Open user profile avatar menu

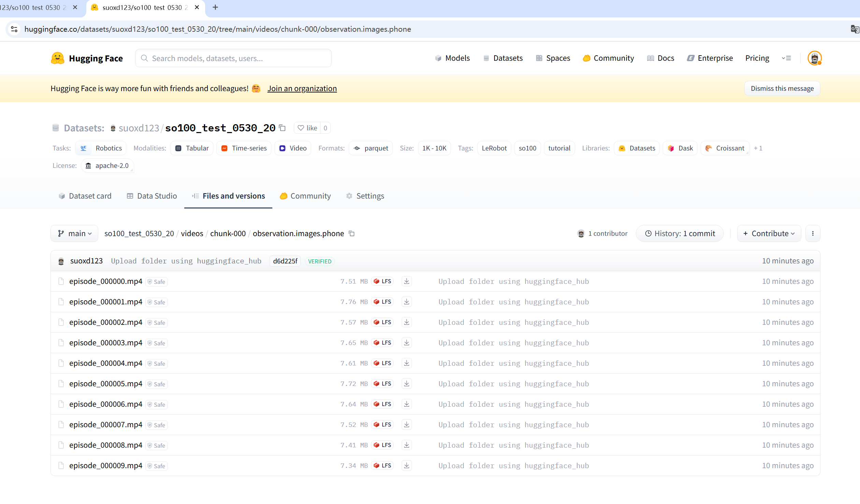click(x=814, y=58)
